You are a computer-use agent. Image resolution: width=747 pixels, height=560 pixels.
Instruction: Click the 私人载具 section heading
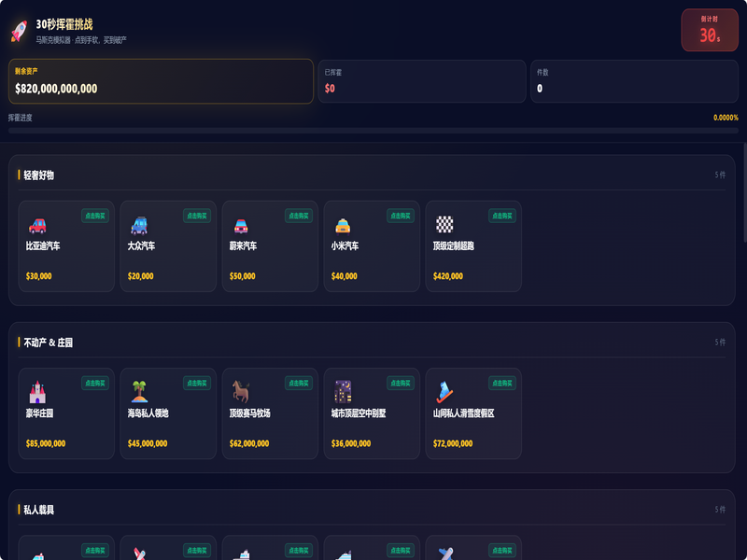point(38,510)
